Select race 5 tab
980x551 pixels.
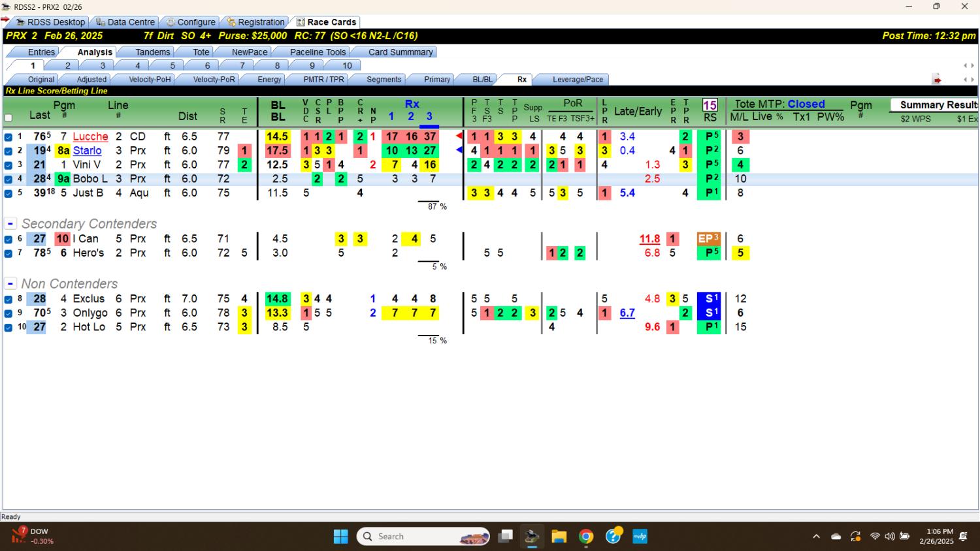tap(172, 65)
